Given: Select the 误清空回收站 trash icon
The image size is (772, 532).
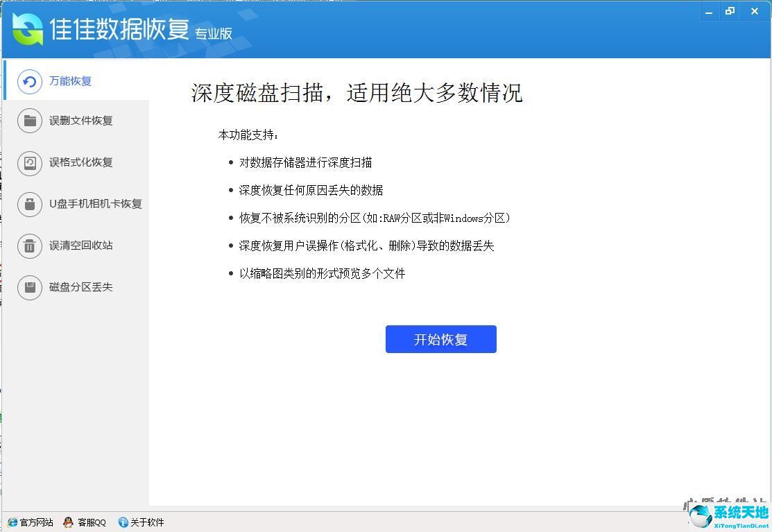Looking at the screenshot, I should 30,246.
